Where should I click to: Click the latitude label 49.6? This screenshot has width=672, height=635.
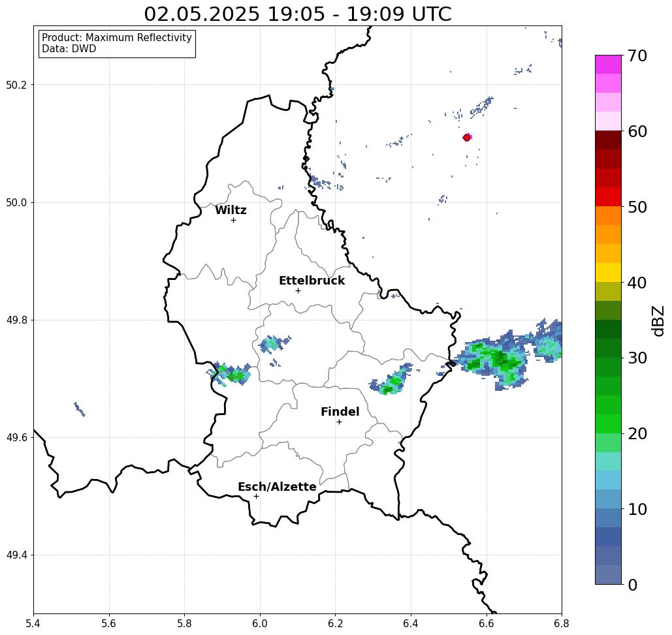click(x=16, y=438)
